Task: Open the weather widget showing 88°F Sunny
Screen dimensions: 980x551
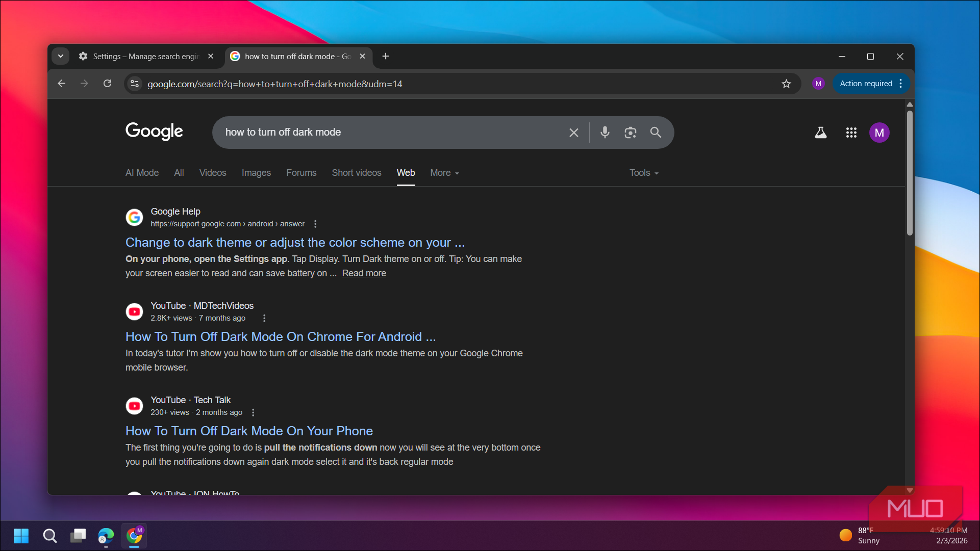Action: point(860,536)
